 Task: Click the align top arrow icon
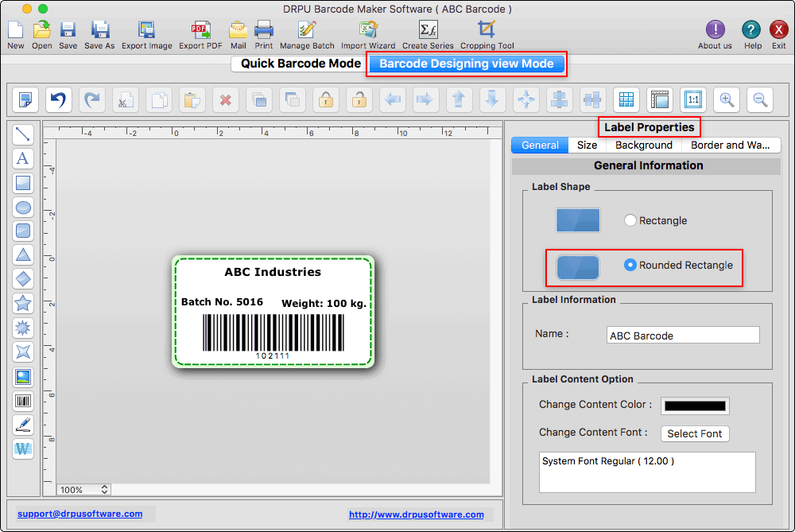tap(459, 99)
